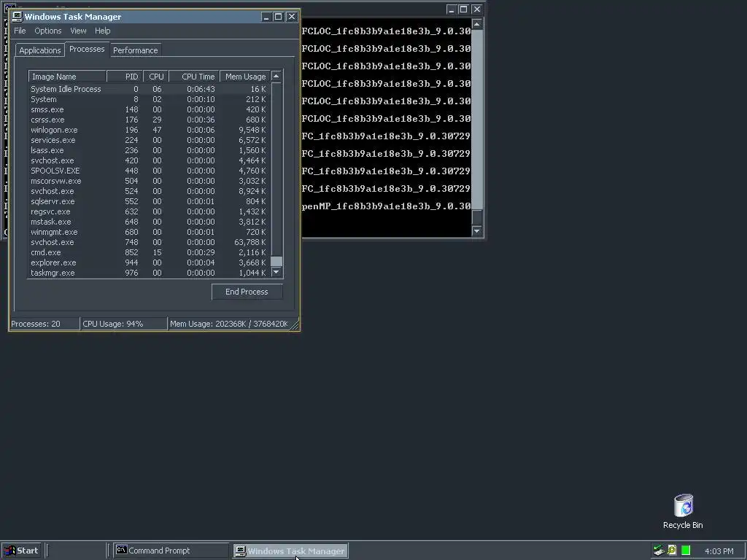The width and height of the screenshot is (747, 560).
Task: Open the Help menu
Action: (x=102, y=31)
